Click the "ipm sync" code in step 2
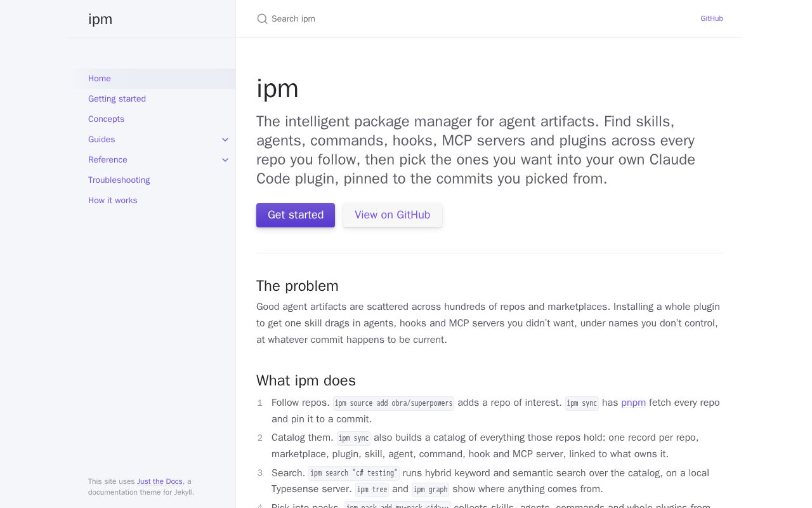This screenshot has width=812, height=508. point(353,438)
